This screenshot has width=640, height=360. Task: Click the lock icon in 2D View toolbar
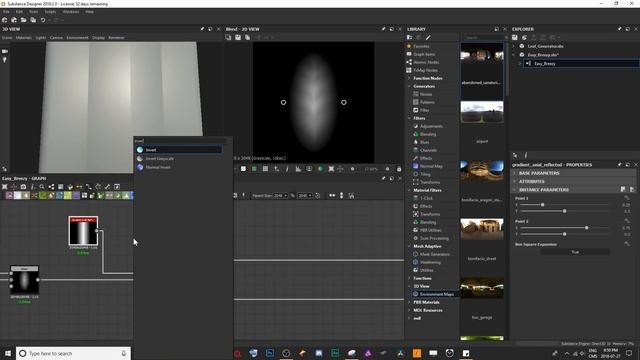(399, 169)
